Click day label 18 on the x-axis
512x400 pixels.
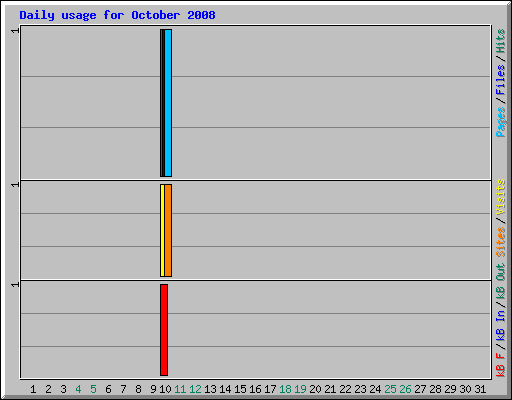pos(285,389)
